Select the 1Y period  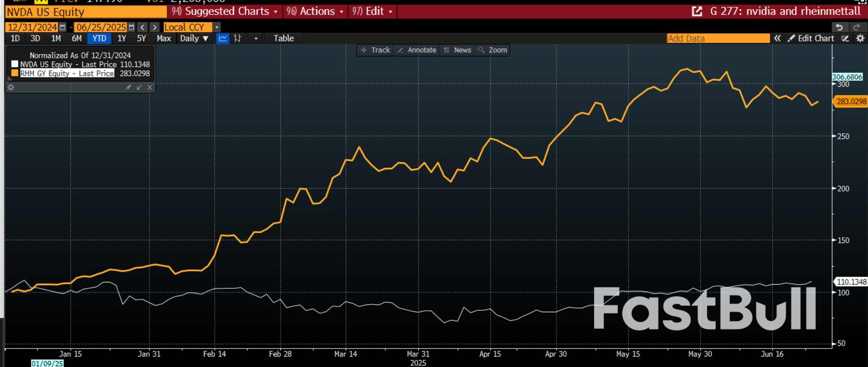point(122,38)
